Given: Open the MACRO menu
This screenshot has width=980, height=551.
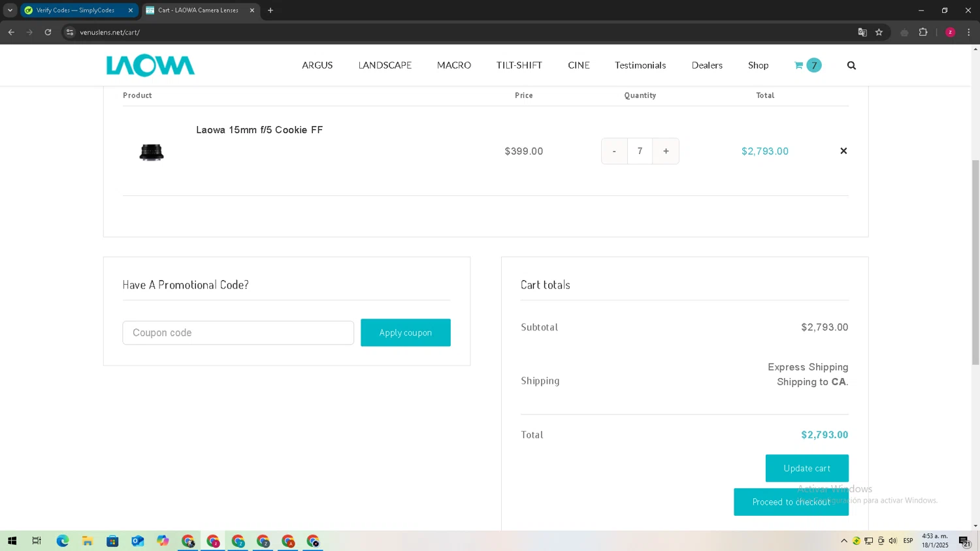Looking at the screenshot, I should pyautogui.click(x=454, y=65).
